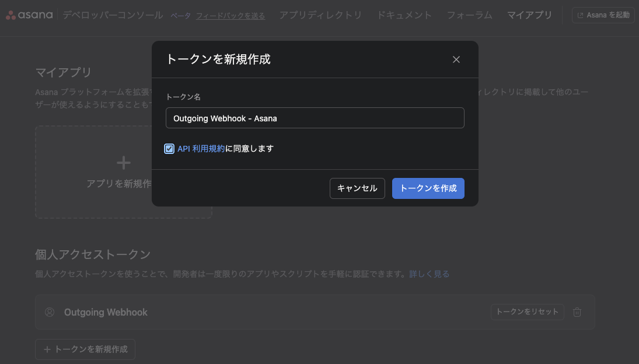Image resolution: width=639 pixels, height=364 pixels.
Task: Click the トークンを作成 button
Action: tap(428, 188)
